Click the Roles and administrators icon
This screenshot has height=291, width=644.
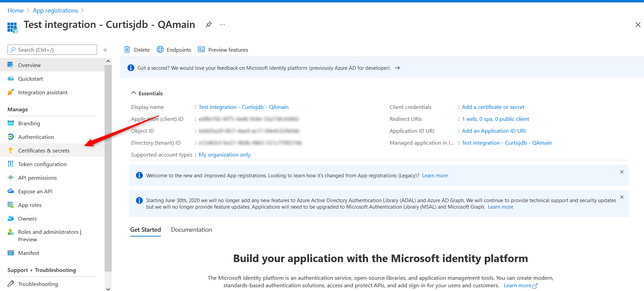11,232
